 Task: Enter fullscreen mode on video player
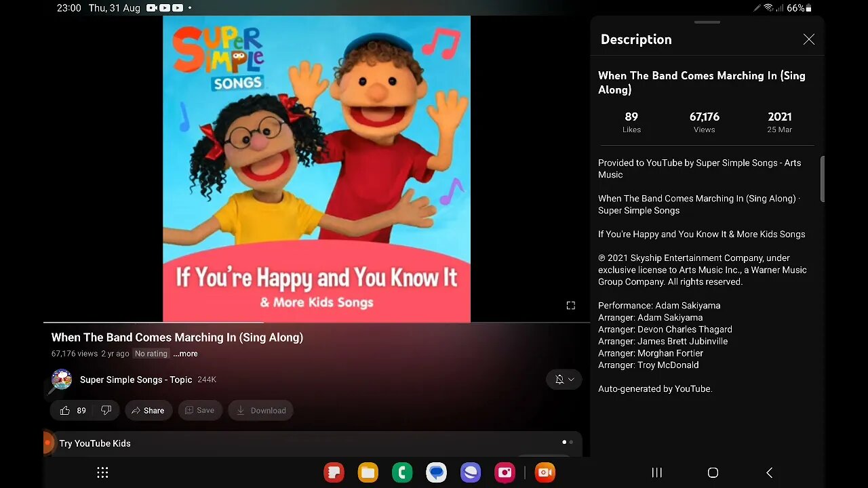point(570,306)
